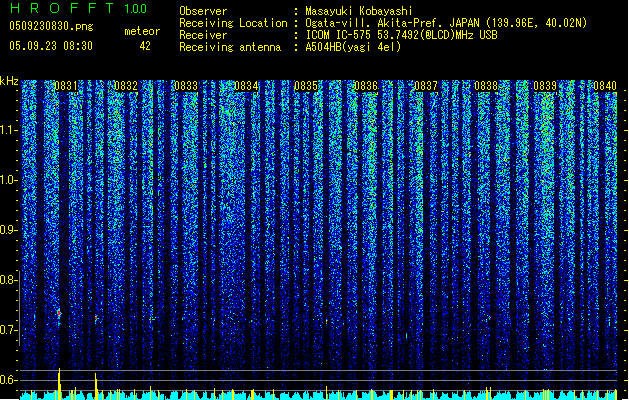The width and height of the screenshot is (629, 400).
Task: Click antenna value A504HB(yagi 4el)
Action: (353, 47)
